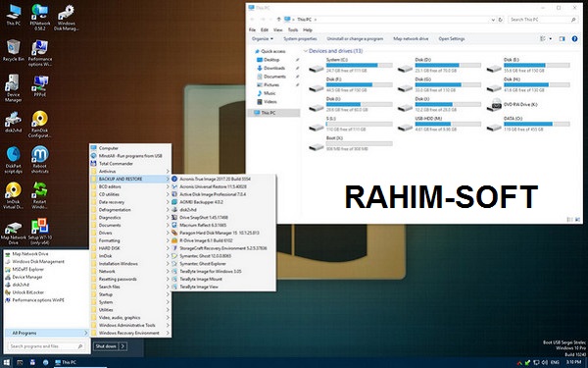
Task: Click the Map network drive button
Action: click(411, 38)
